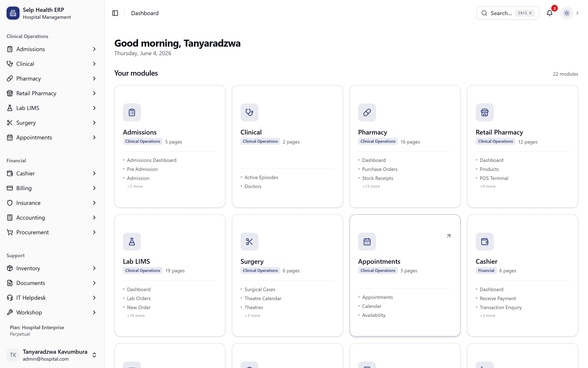This screenshot has height=368, width=588.
Task: Open Theatre Calendar in the Surgery card
Action: (263, 298)
